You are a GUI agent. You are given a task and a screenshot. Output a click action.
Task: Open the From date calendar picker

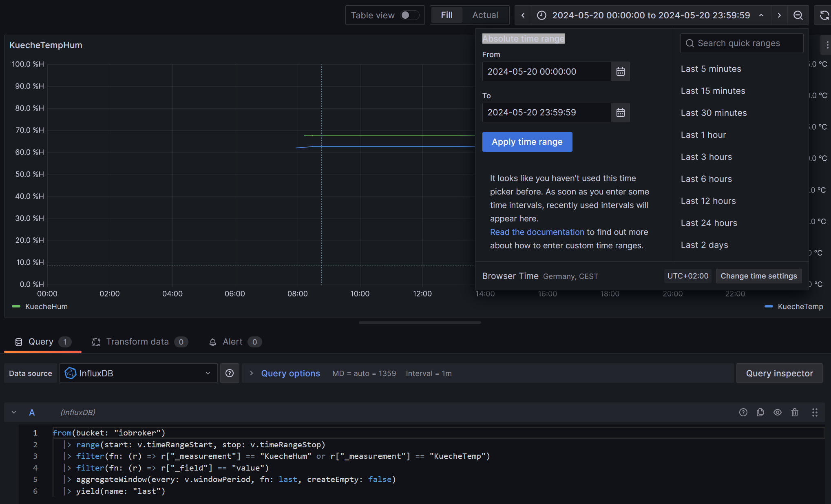620,71
